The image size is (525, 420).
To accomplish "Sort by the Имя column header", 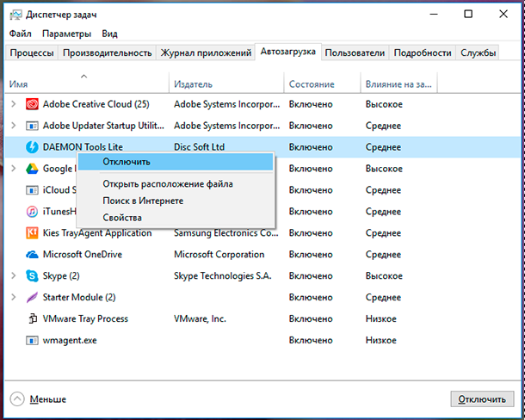I will [87, 82].
